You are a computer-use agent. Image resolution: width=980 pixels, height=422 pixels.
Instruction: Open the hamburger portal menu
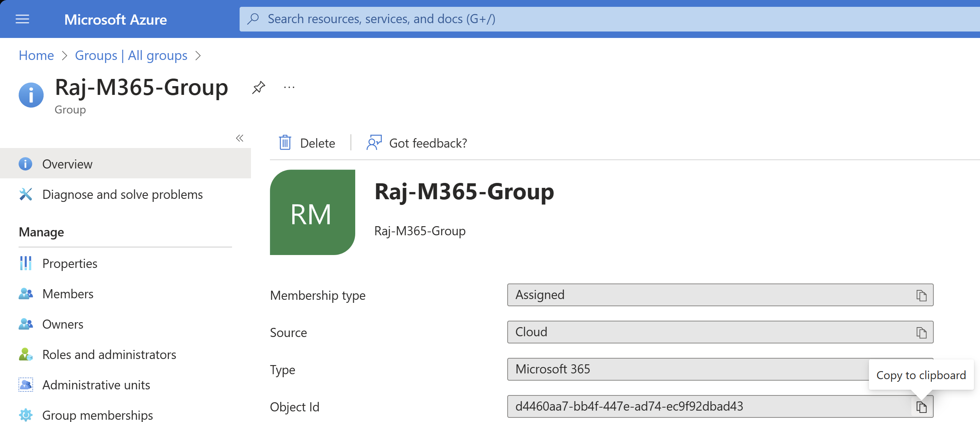[22, 19]
